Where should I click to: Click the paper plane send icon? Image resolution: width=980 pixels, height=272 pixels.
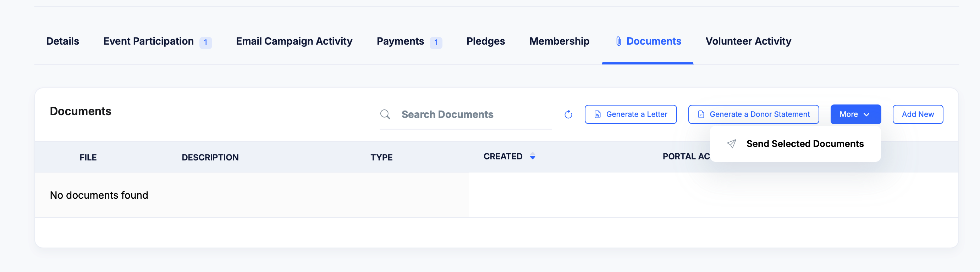pyautogui.click(x=731, y=143)
